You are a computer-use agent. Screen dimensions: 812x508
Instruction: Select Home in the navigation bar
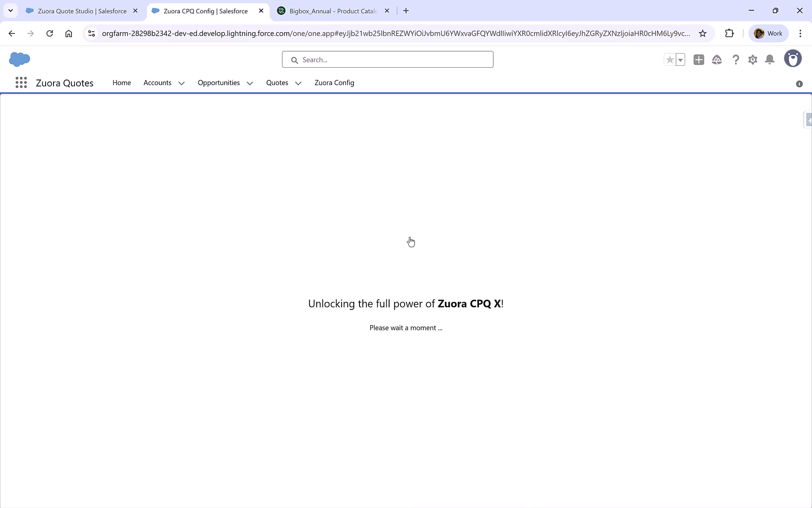coord(121,82)
